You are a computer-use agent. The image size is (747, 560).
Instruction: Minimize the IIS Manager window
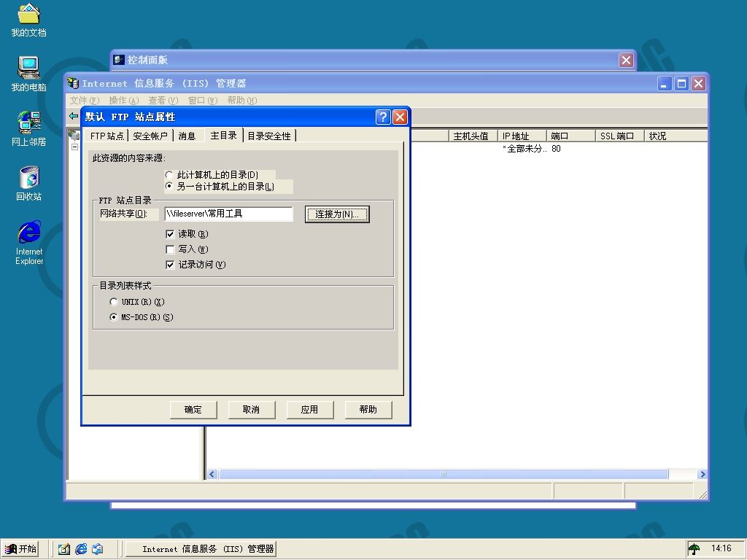pyautogui.click(x=665, y=84)
